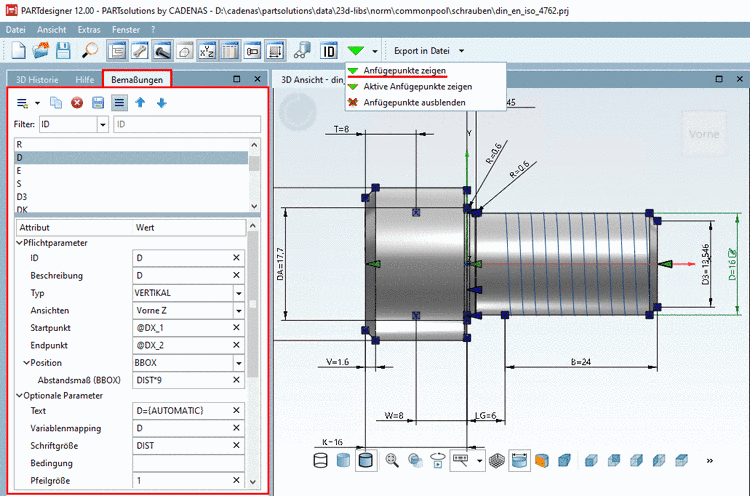
Task: Toggle the shaded cylinder view mode button
Action: pyautogui.click(x=365, y=460)
